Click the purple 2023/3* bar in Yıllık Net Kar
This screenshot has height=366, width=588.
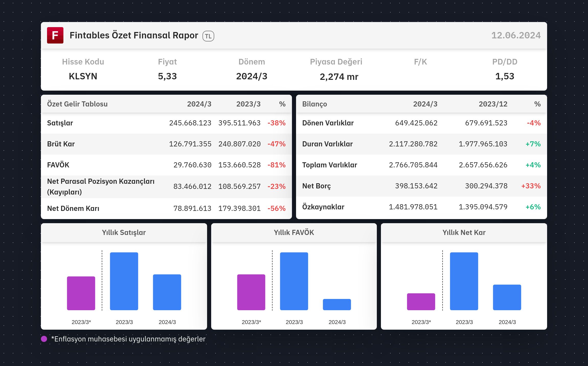(x=421, y=302)
